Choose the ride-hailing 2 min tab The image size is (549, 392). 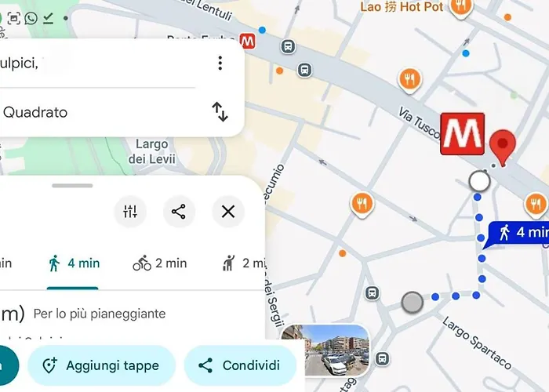point(244,263)
